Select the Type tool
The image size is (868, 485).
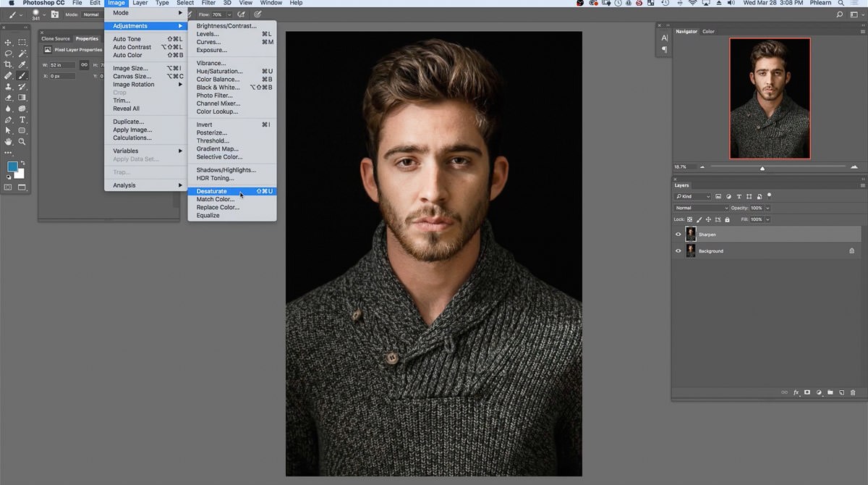coord(22,119)
